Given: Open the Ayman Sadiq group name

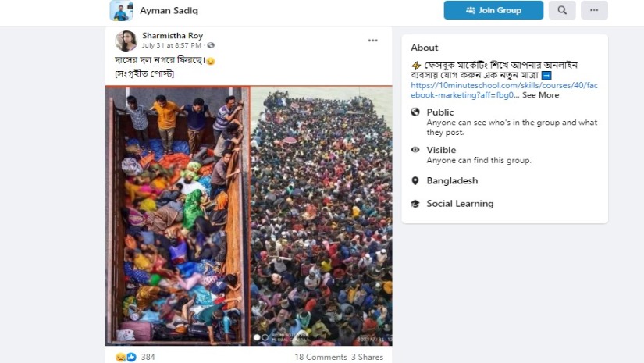Looking at the screenshot, I should [168, 11].
